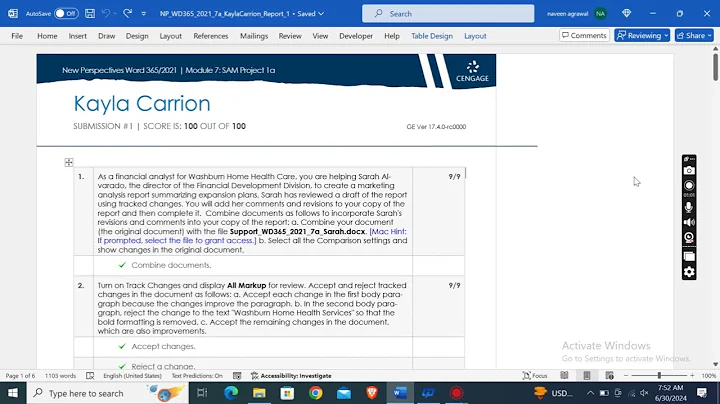Open the File menu
720x404 pixels.
point(17,36)
